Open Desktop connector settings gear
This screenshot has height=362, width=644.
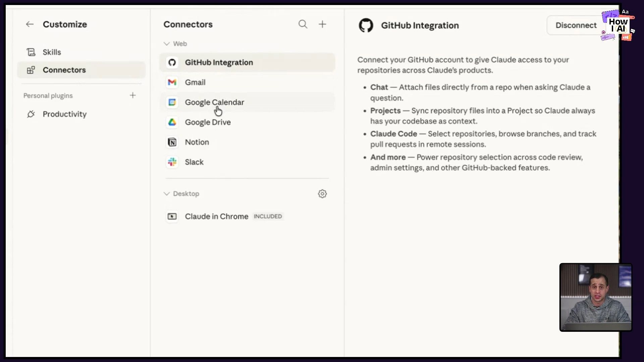322,194
